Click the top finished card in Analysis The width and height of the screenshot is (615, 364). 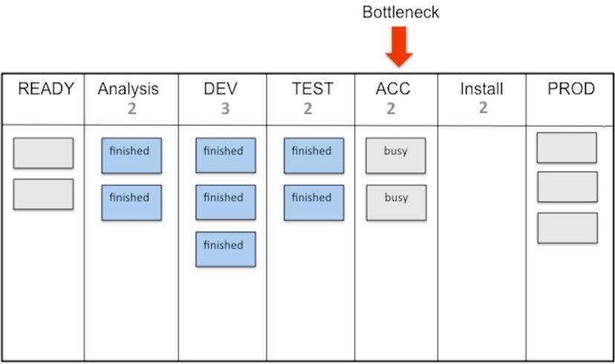(x=131, y=155)
